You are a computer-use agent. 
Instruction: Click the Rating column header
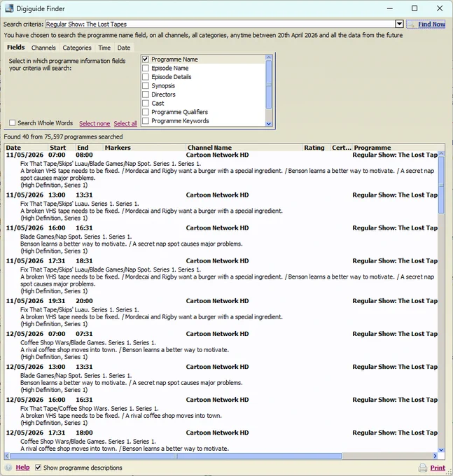tap(316, 148)
